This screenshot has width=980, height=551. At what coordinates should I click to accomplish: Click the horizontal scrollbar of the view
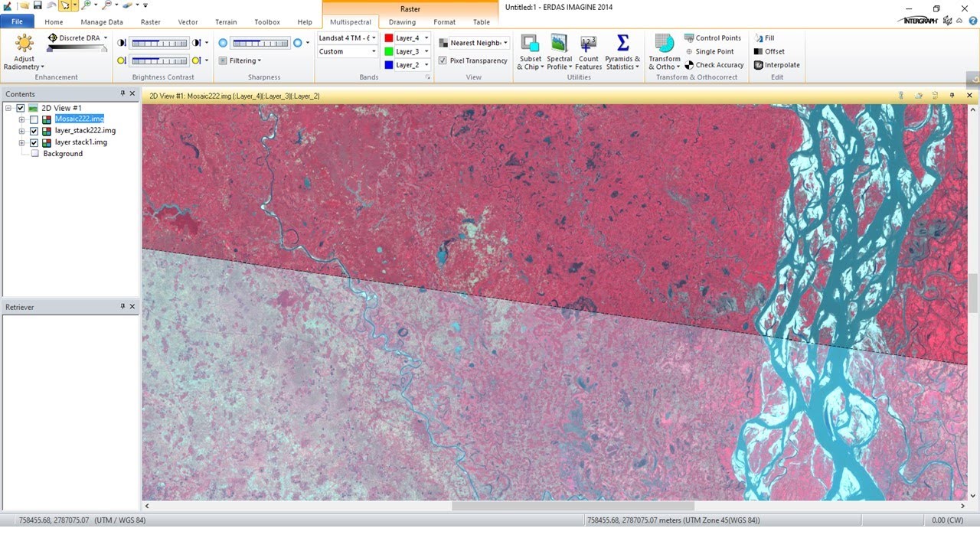(573, 506)
